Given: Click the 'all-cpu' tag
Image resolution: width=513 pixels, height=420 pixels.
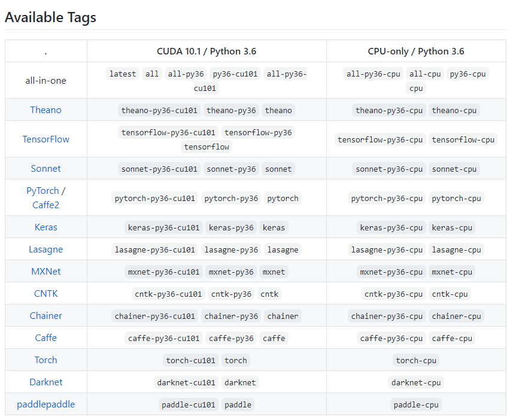Looking at the screenshot, I should [425, 74].
